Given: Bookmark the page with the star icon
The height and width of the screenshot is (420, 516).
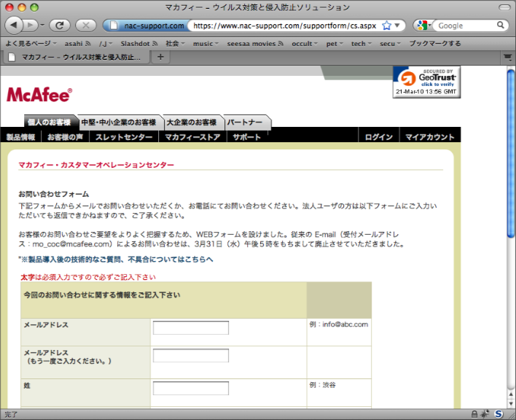Looking at the screenshot, I should tap(387, 26).
